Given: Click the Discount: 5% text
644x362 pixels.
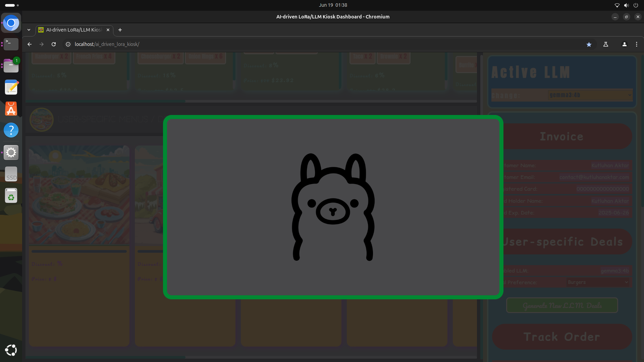Looking at the screenshot, I should click(49, 75).
